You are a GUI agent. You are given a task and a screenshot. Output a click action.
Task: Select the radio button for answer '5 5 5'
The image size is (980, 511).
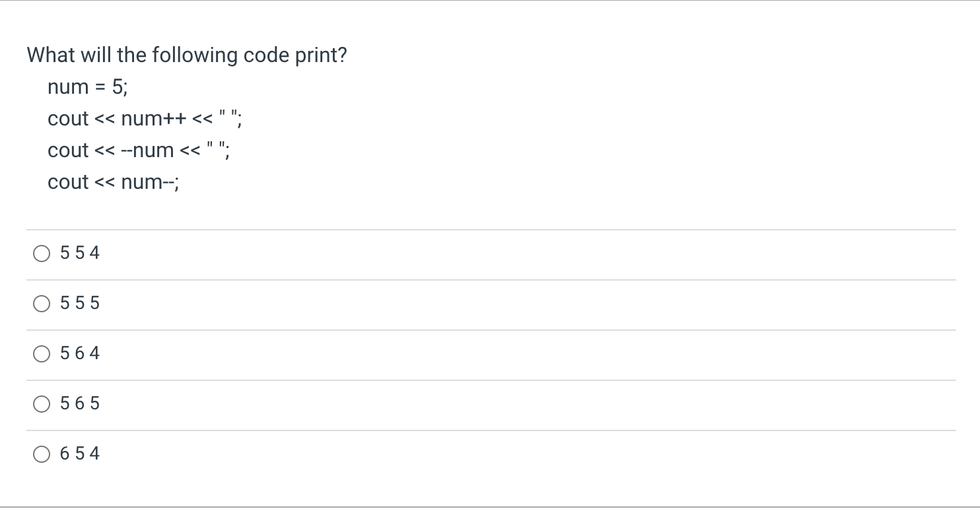pyautogui.click(x=41, y=304)
